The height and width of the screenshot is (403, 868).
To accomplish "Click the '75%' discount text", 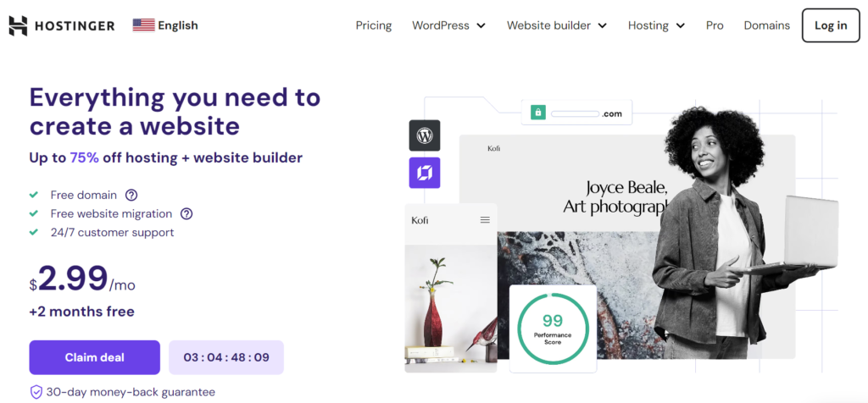I will (x=84, y=158).
